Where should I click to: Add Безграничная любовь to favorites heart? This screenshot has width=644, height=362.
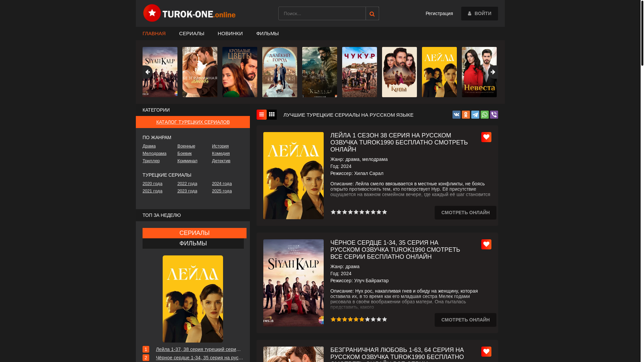pos(486,352)
